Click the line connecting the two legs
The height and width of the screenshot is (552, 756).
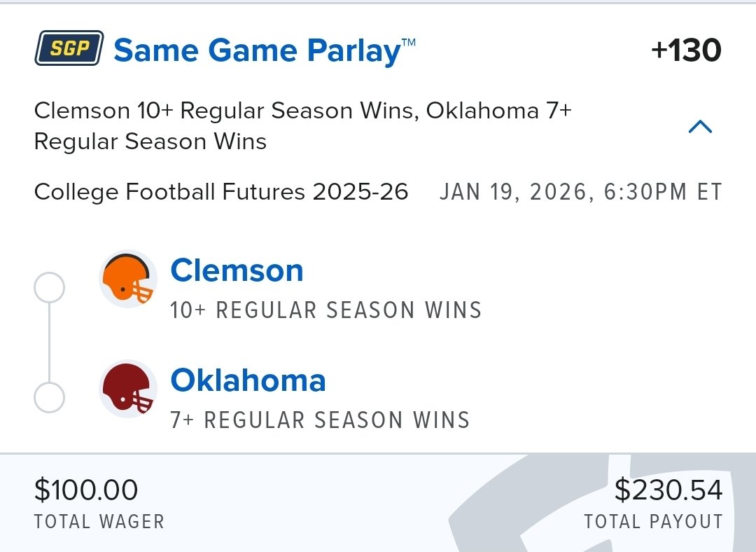pos(49,343)
